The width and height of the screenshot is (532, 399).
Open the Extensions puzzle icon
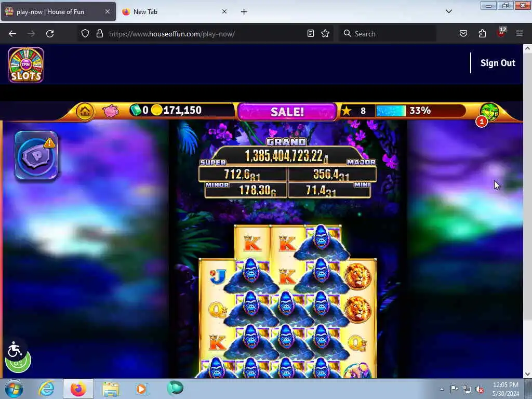[482, 34]
